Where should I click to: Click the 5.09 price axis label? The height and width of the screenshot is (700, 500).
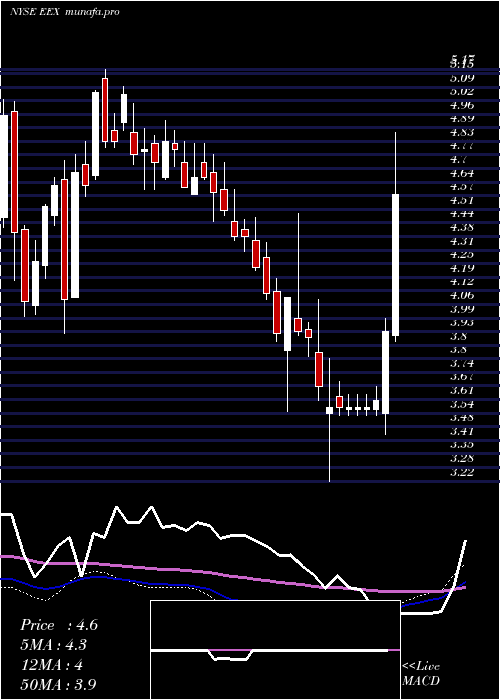coord(462,78)
